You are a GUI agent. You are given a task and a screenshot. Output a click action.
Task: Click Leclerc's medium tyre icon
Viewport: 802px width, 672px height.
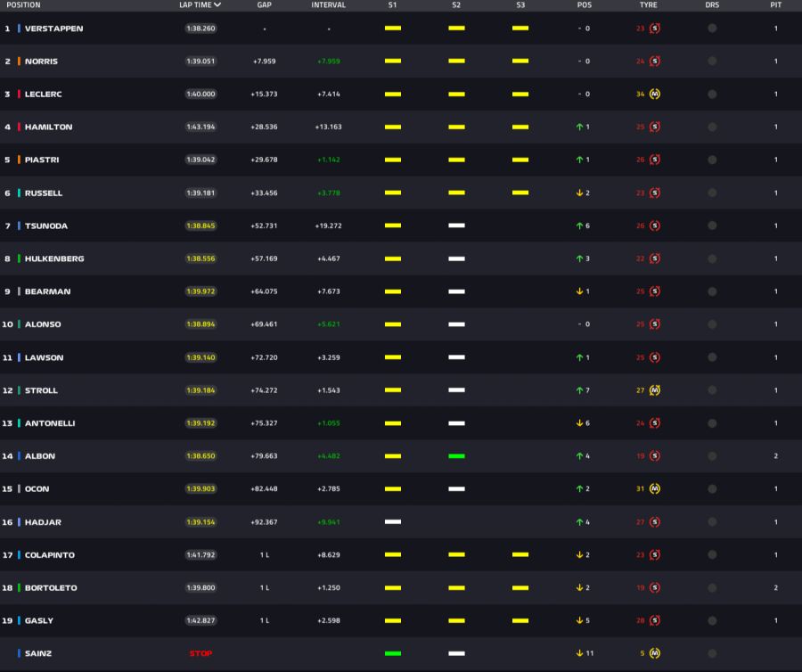655,94
